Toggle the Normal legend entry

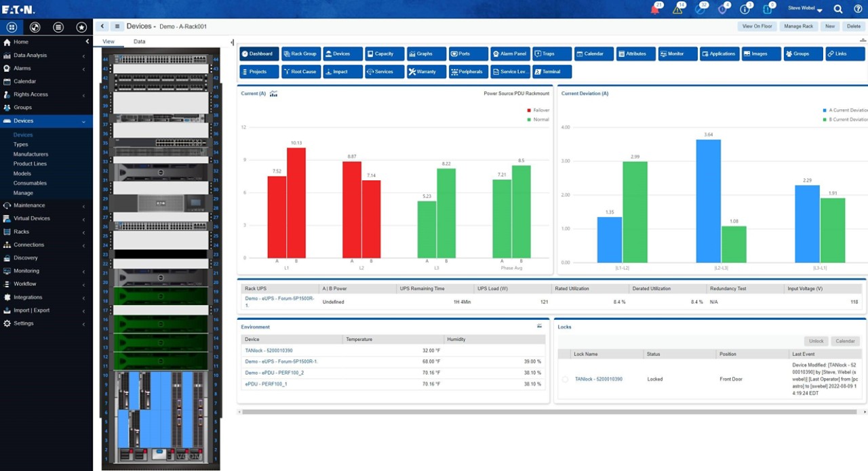point(538,119)
